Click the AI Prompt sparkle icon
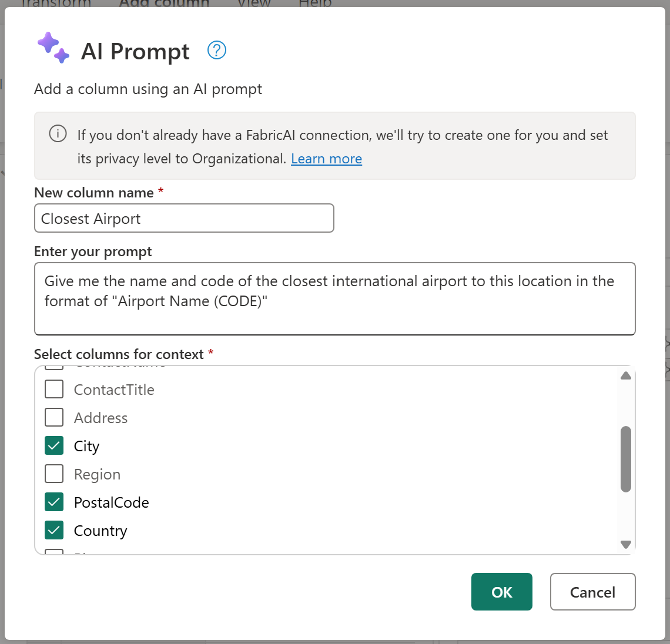This screenshot has height=644, width=670. tap(53, 48)
